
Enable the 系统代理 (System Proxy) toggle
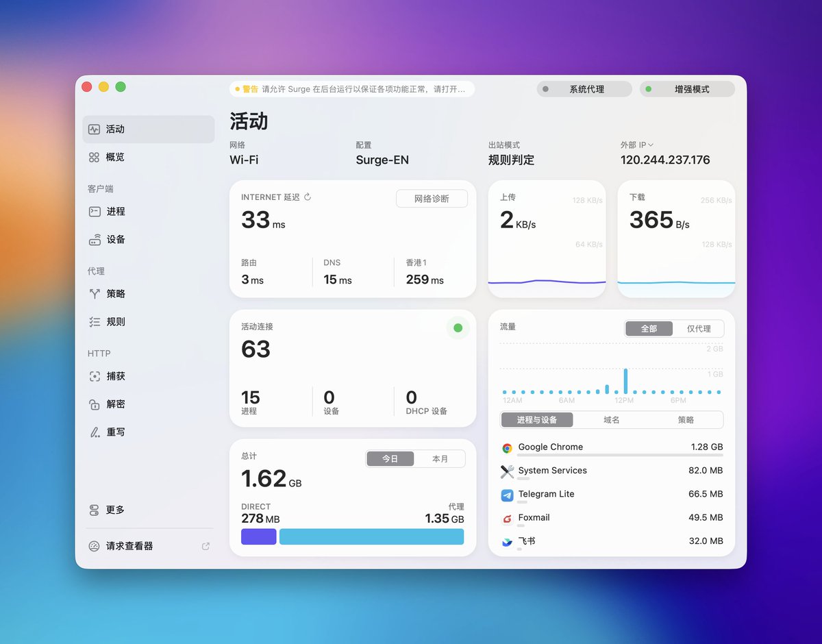click(x=584, y=88)
